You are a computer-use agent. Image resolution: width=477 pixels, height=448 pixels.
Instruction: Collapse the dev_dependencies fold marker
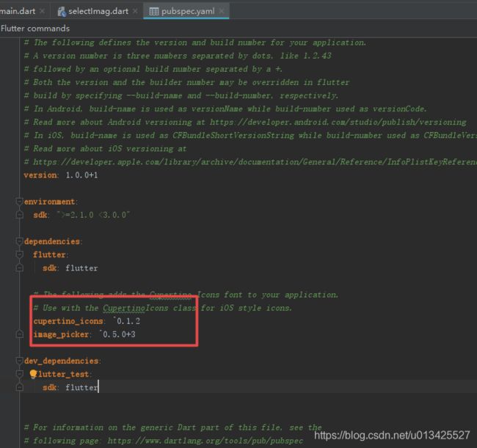(19, 361)
